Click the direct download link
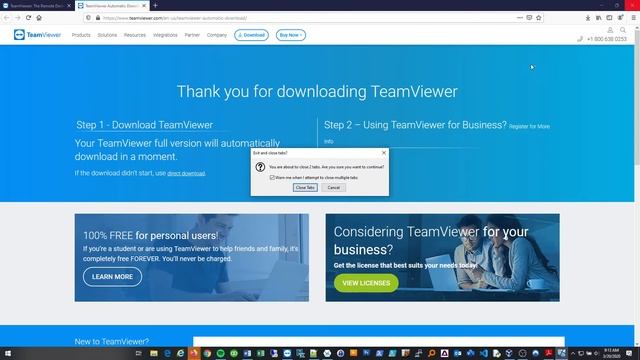 click(x=186, y=173)
